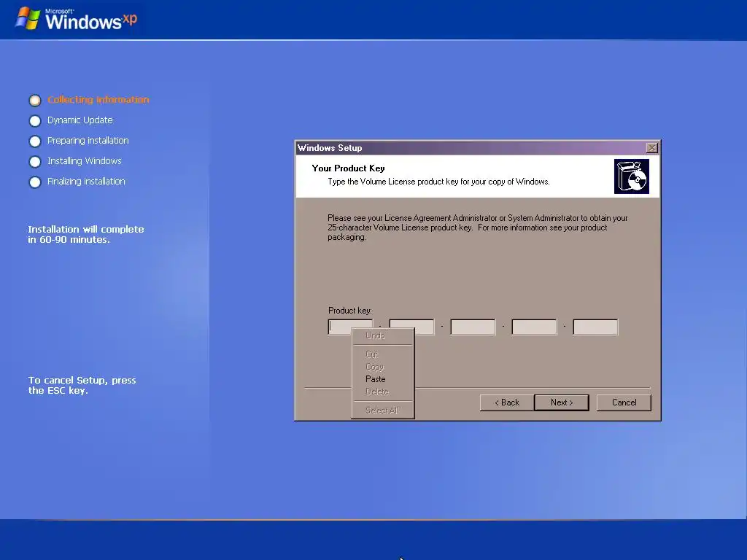Click the Finalizing installation step bullet
Screen dimensions: 747x560
35,182
